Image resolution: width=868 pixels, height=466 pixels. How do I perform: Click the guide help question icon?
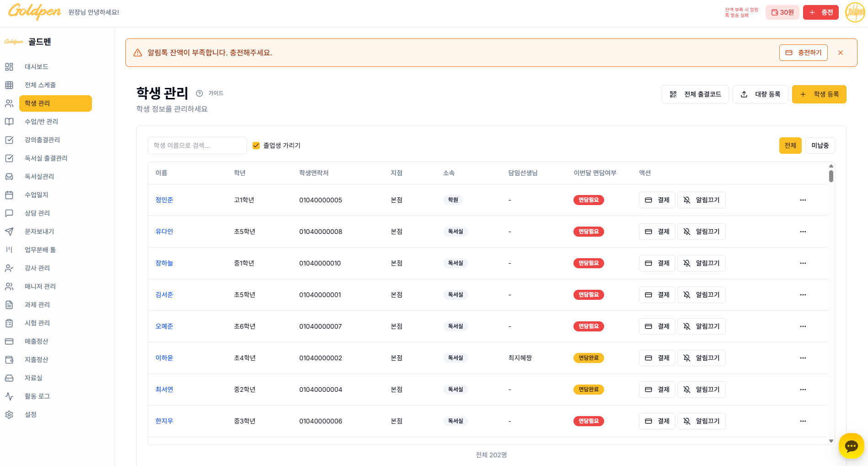coord(199,93)
